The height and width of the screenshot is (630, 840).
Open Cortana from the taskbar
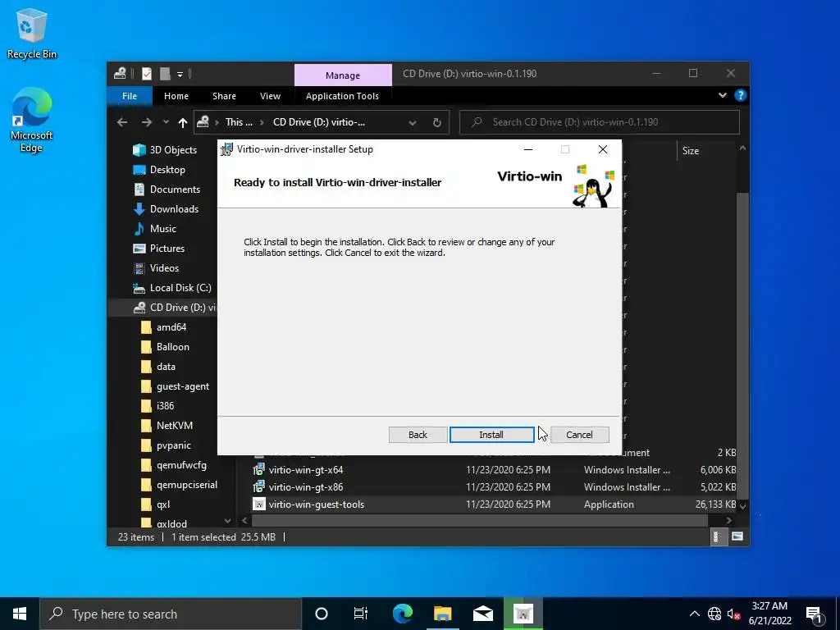(322, 614)
